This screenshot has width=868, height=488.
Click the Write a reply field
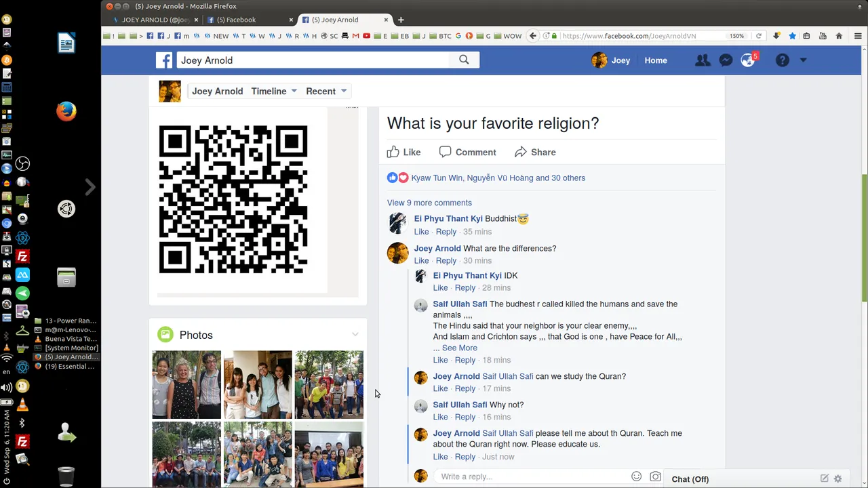(x=532, y=476)
